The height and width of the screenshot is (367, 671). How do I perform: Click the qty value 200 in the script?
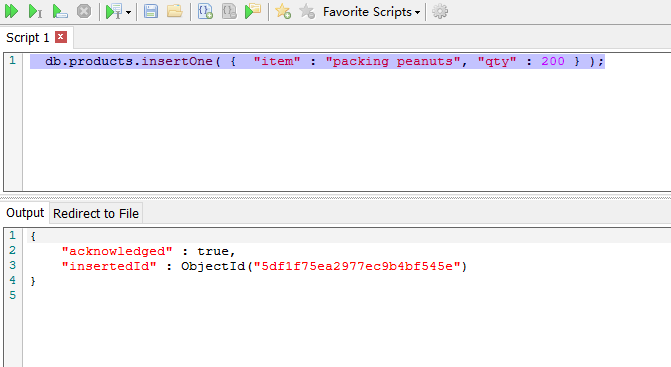[553, 62]
